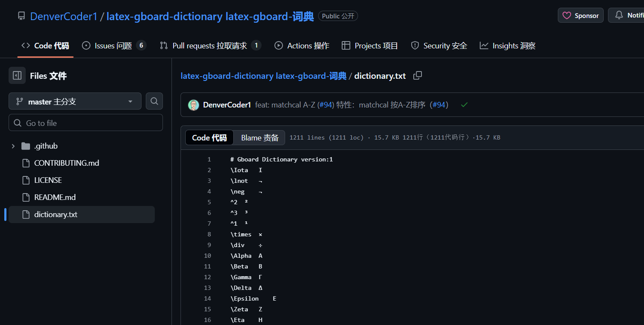The width and height of the screenshot is (644, 325).
Task: Click the Projects table icon
Action: point(346,45)
